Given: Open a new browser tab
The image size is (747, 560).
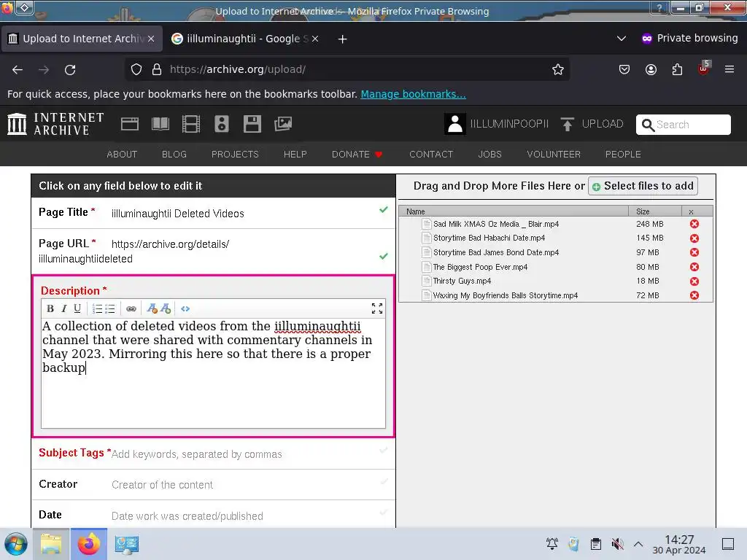Looking at the screenshot, I should click(x=343, y=39).
